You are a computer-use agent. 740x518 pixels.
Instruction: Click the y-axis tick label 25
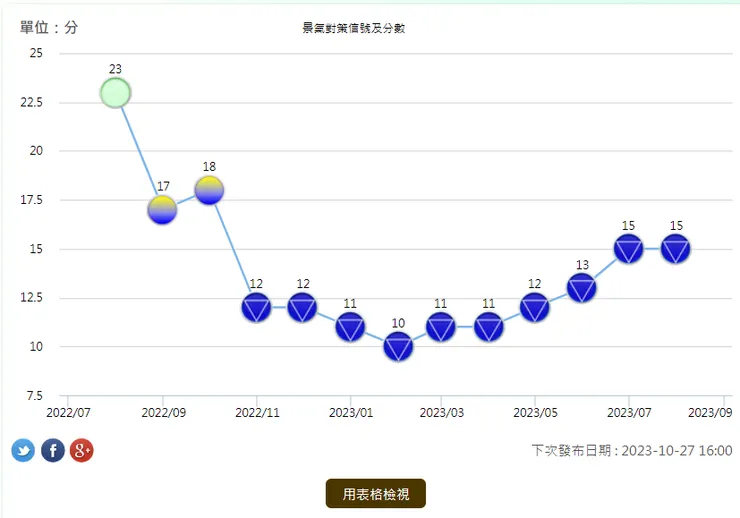click(x=36, y=53)
